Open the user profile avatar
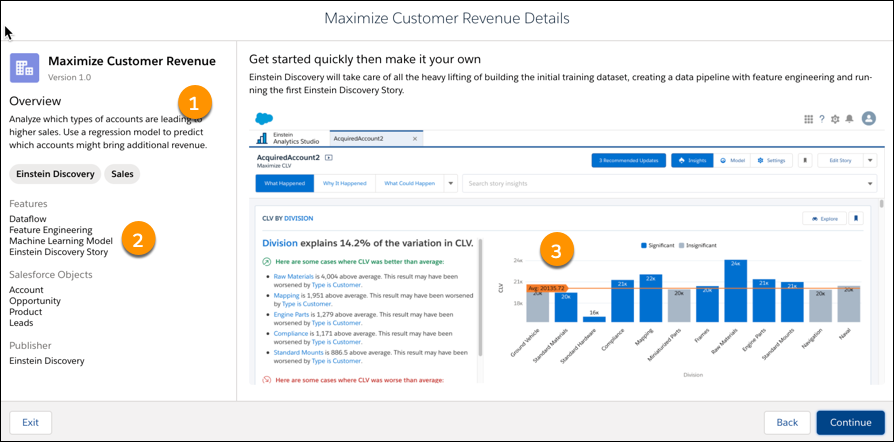 868,118
